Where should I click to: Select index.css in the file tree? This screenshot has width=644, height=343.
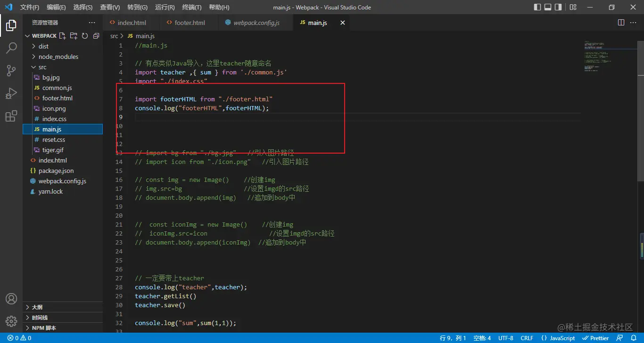pos(63,119)
